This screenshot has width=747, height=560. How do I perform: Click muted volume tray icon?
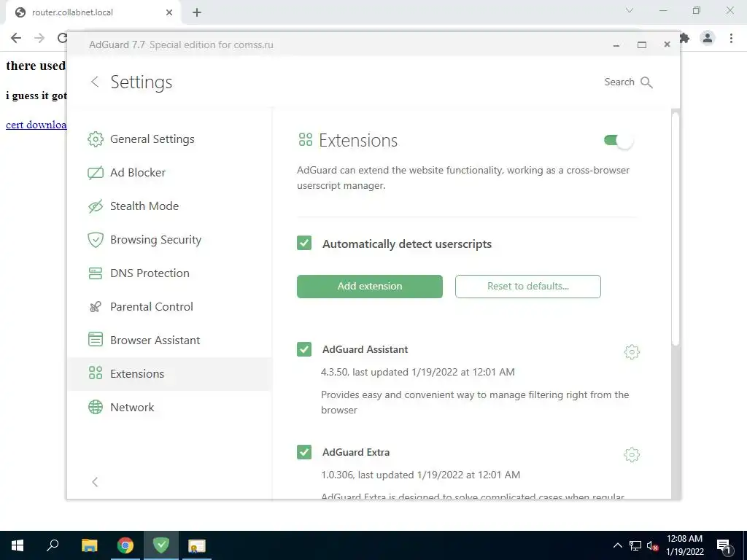[652, 545]
